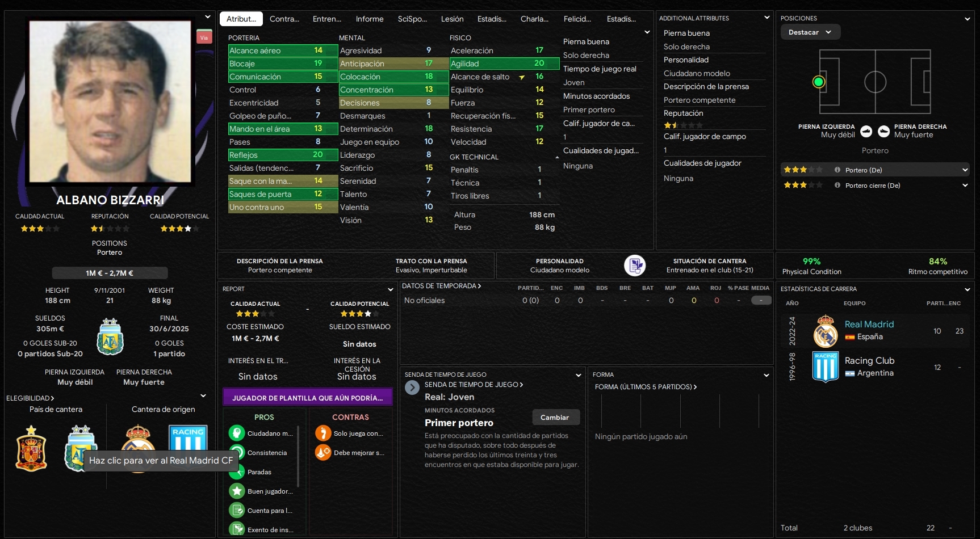Click the Buen jugador... star icon

point(237,491)
